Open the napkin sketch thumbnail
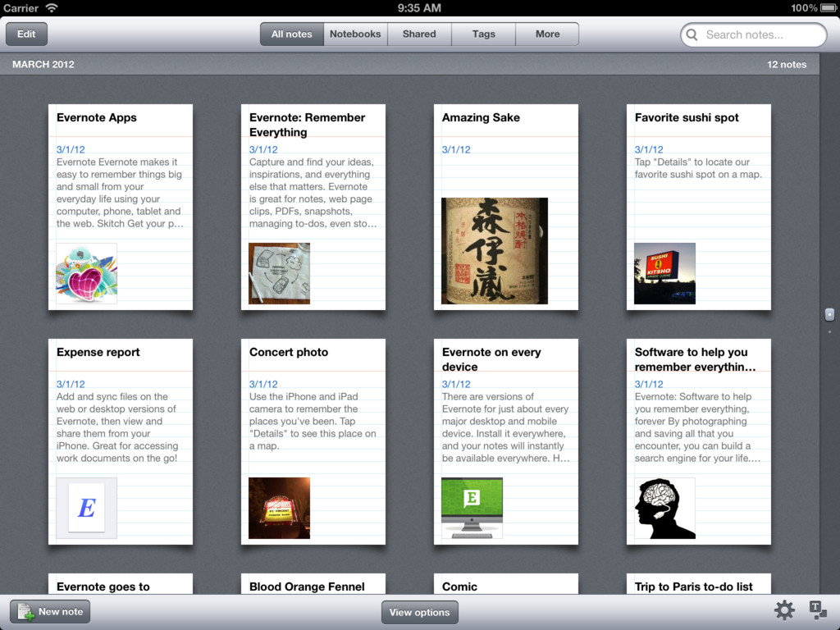Image resolution: width=840 pixels, height=630 pixels. (279, 273)
